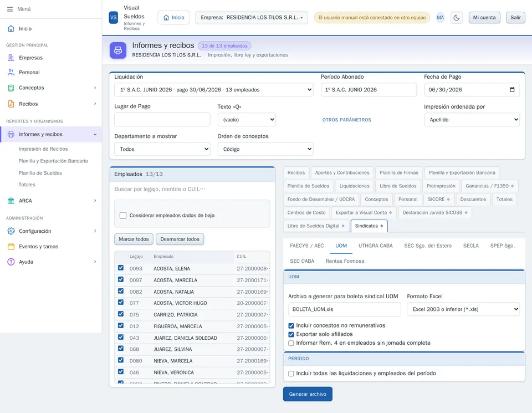Click the Desmarcar todos button
The height and width of the screenshot is (413, 532).
tap(180, 239)
